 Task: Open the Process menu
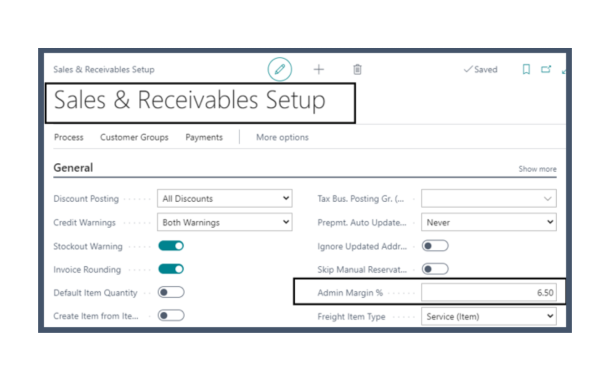(68, 137)
